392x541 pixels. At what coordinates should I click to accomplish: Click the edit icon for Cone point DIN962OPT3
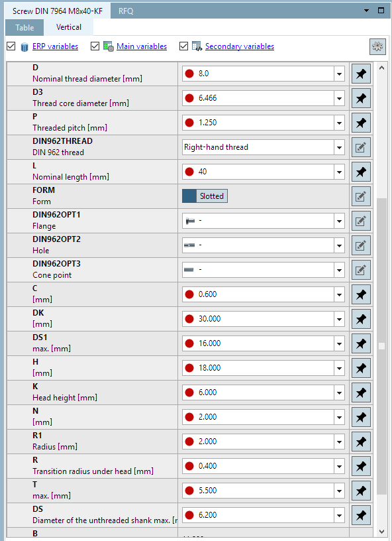pyautogui.click(x=361, y=270)
